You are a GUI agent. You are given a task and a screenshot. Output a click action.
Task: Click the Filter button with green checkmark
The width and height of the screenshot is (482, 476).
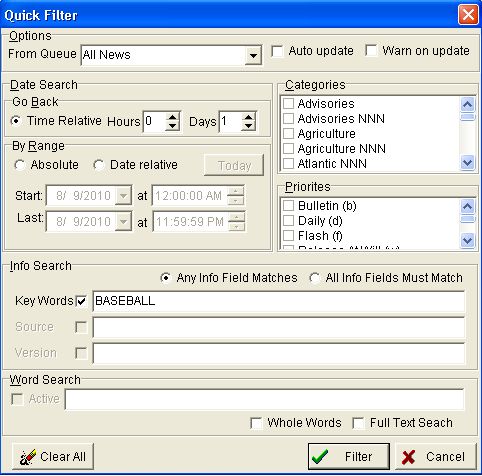click(x=349, y=456)
